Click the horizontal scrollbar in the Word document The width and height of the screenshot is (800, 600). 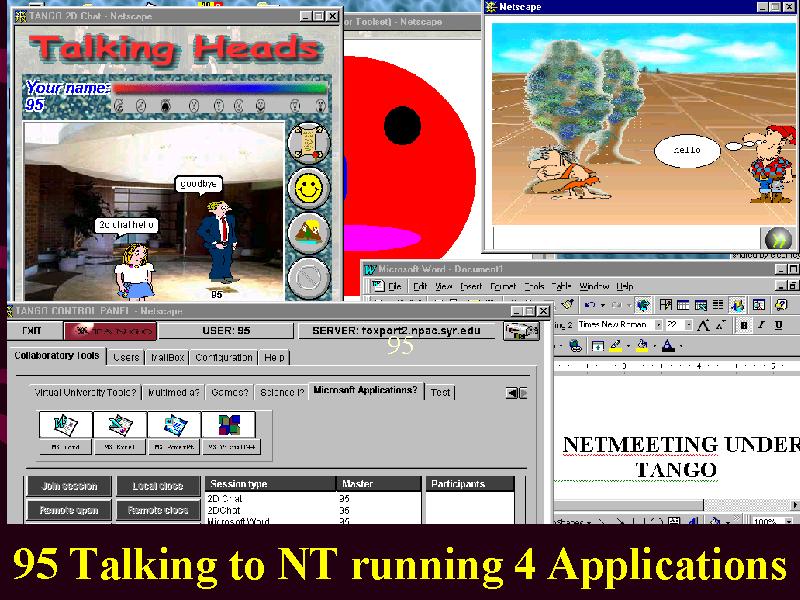coord(677,505)
